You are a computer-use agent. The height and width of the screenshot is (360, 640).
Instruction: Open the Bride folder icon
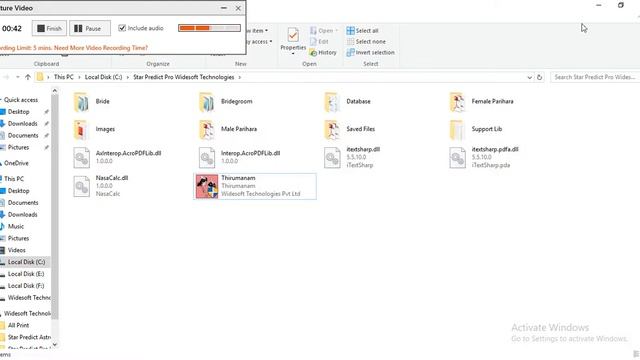pyautogui.click(x=81, y=102)
